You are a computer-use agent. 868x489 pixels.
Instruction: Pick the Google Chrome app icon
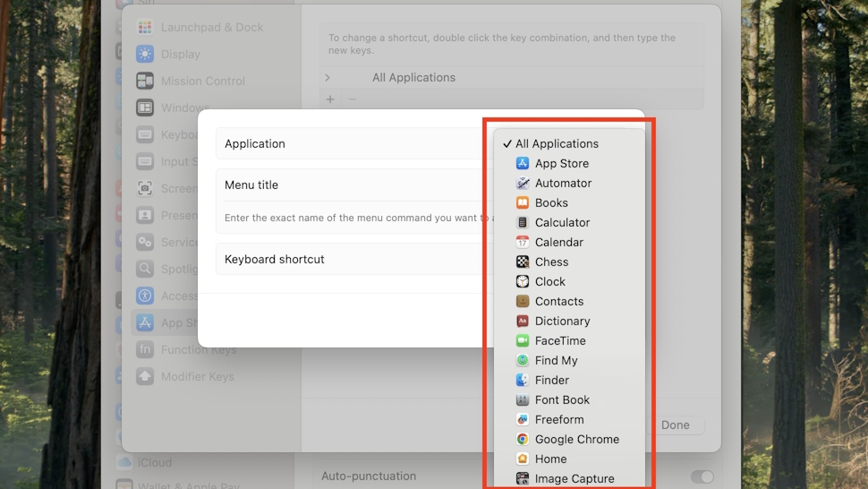coord(522,439)
